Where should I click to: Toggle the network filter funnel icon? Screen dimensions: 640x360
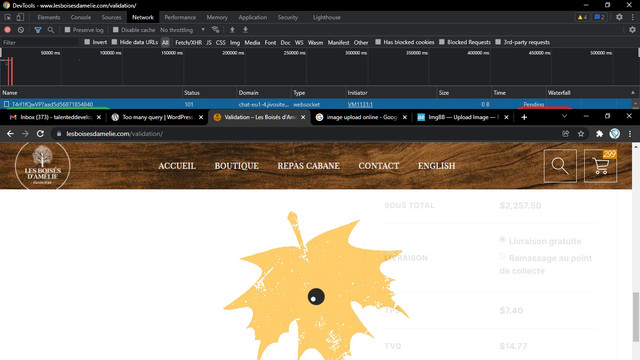(x=38, y=30)
